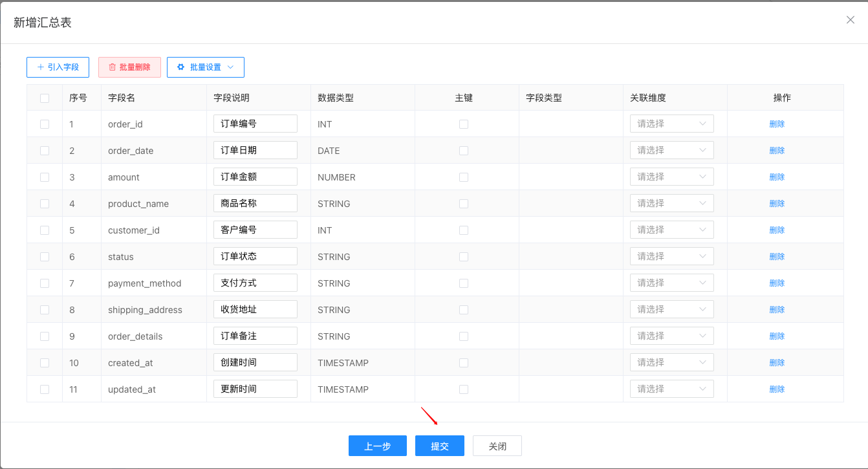868x469 pixels.
Task: Click the 提交 button to submit
Action: click(x=439, y=446)
